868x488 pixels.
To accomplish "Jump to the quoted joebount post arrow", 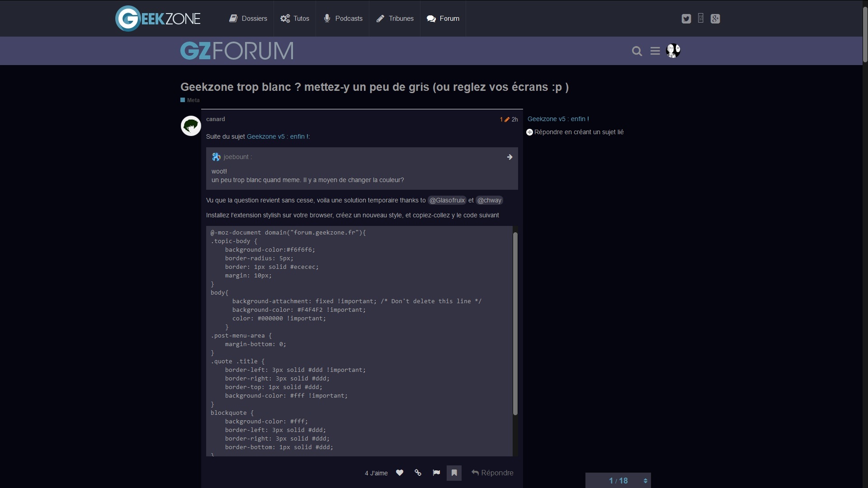I will (x=509, y=157).
